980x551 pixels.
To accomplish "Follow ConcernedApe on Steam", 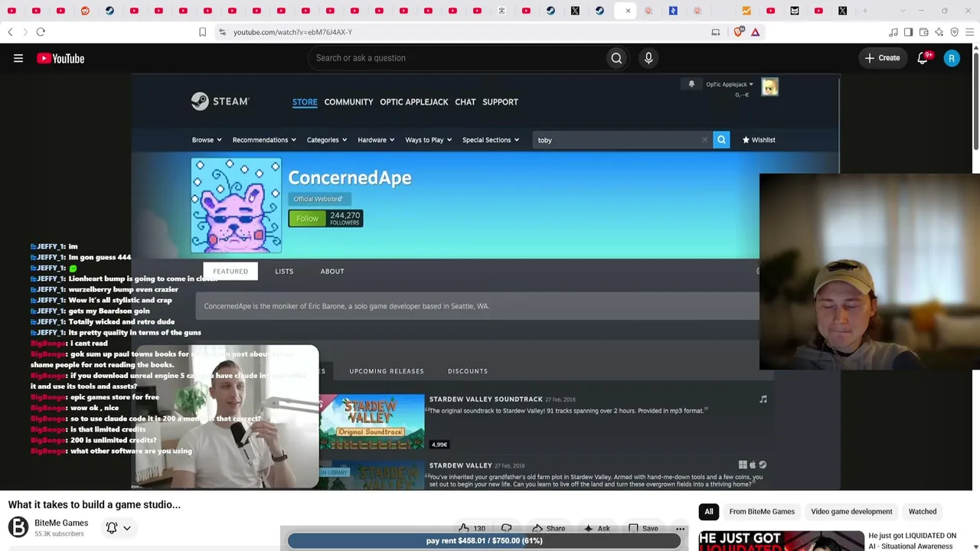I will click(307, 219).
